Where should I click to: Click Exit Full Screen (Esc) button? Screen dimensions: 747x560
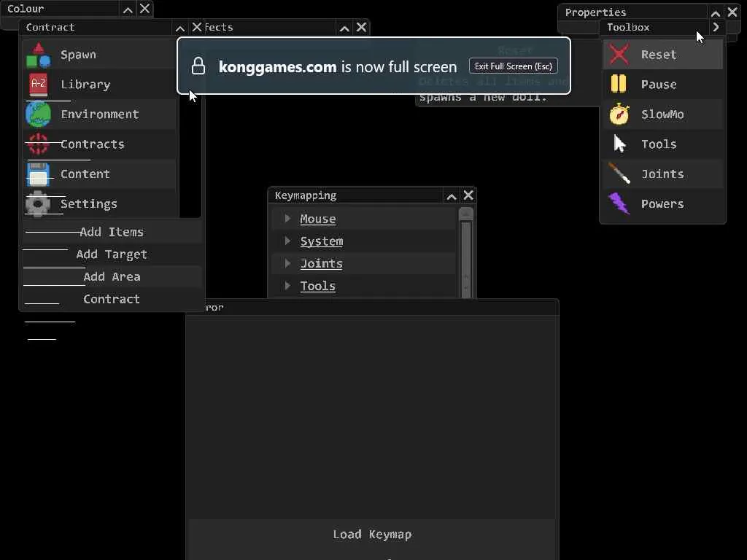(x=513, y=66)
